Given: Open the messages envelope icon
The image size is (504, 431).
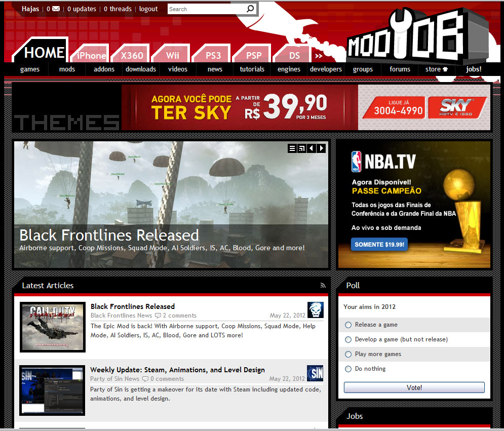Looking at the screenshot, I should tap(56, 9).
